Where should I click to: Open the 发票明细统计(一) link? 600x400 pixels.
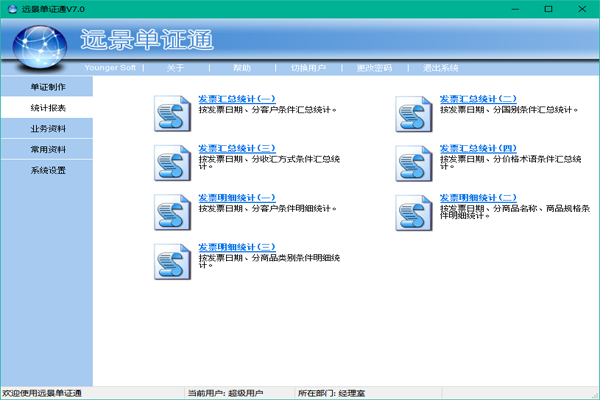pyautogui.click(x=237, y=198)
